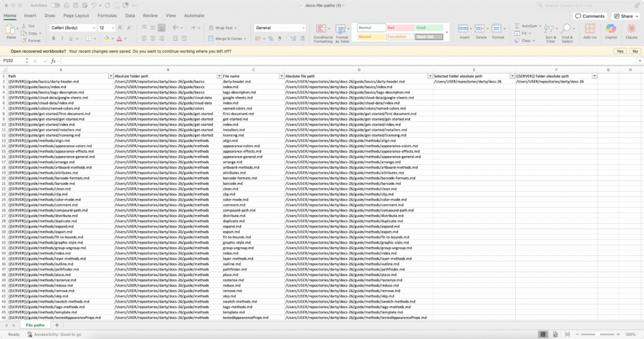Expand the cell styles gallery arrow

(x=447, y=32)
